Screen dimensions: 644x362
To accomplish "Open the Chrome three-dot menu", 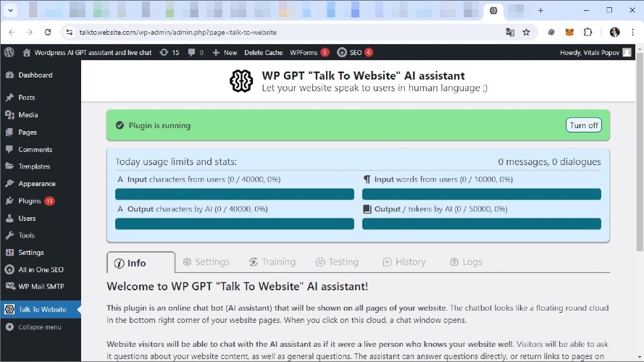I will pyautogui.click(x=632, y=32).
